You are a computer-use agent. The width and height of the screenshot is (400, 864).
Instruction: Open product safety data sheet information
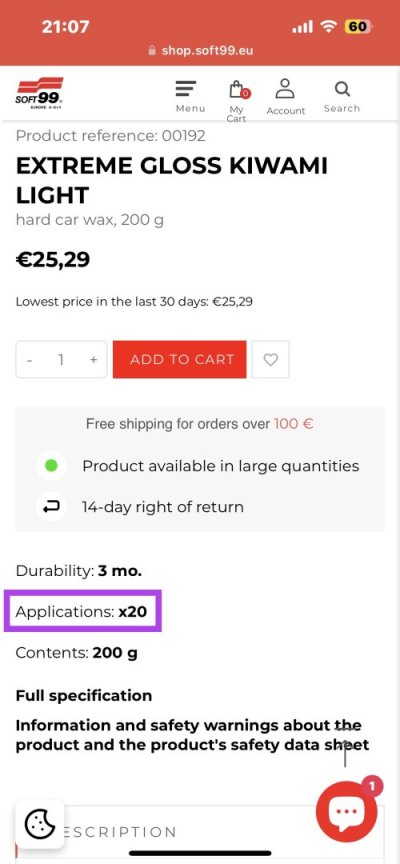pos(192,735)
